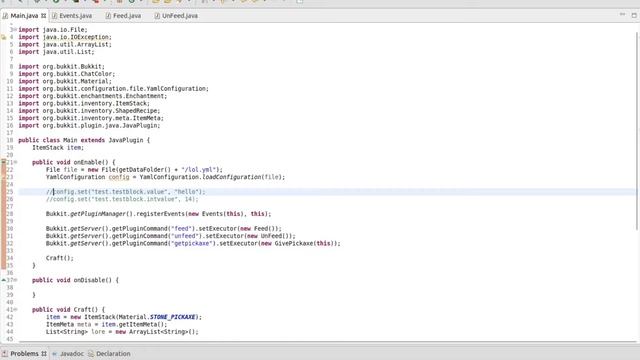The width and height of the screenshot is (640, 360).
Task: Click the override marker beside line 37
Action: point(4,280)
